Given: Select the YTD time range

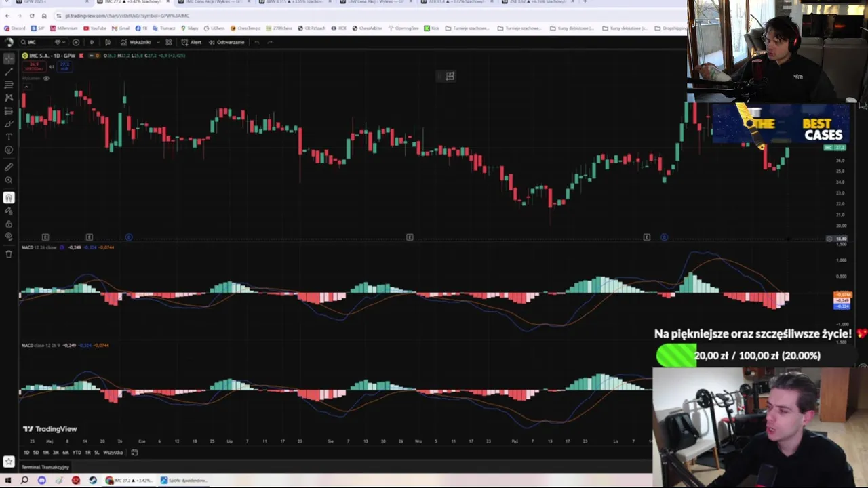Looking at the screenshot, I should click(77, 453).
